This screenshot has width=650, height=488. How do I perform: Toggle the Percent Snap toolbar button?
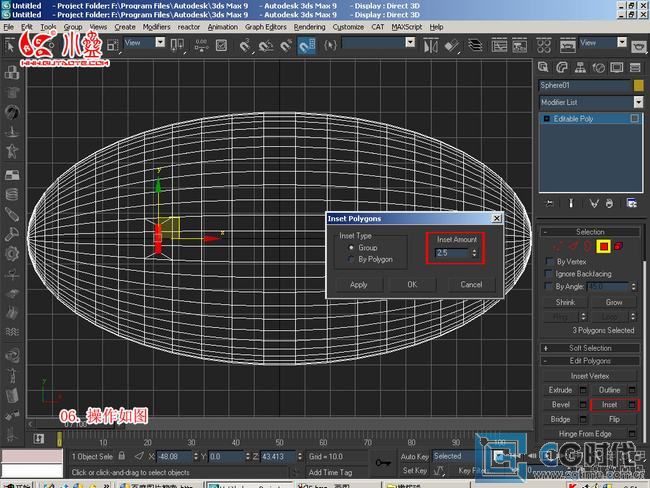[x=286, y=45]
